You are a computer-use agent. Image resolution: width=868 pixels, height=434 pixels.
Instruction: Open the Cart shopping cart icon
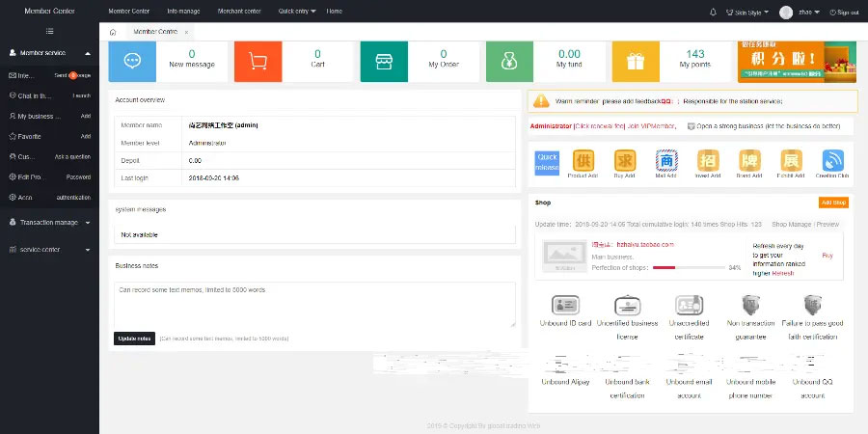[258, 61]
